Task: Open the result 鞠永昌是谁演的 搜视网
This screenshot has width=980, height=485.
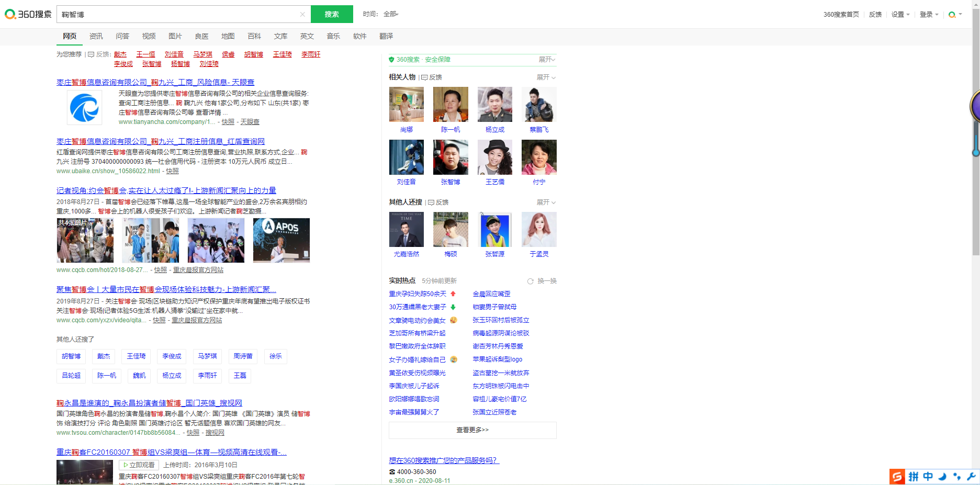Action: click(x=149, y=403)
